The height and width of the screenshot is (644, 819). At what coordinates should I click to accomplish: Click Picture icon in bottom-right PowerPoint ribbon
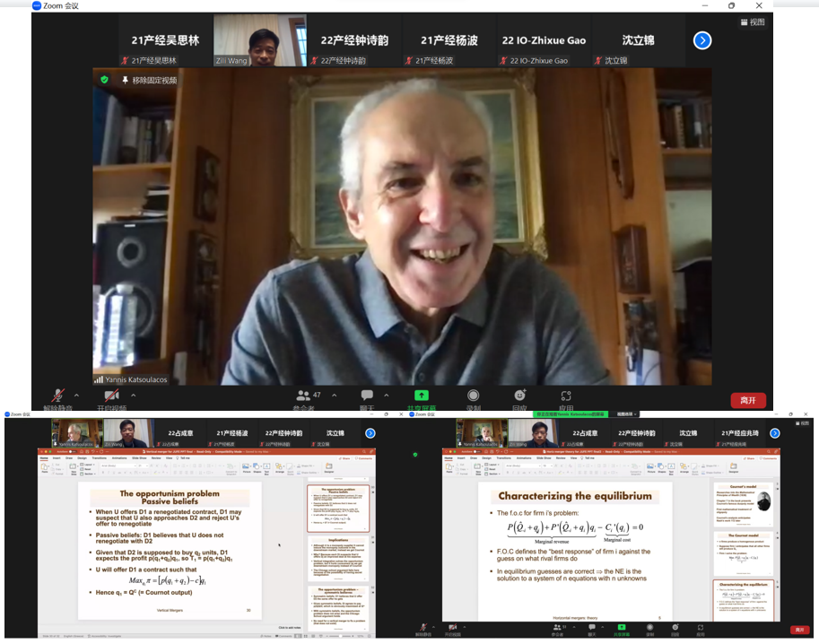tap(651, 467)
